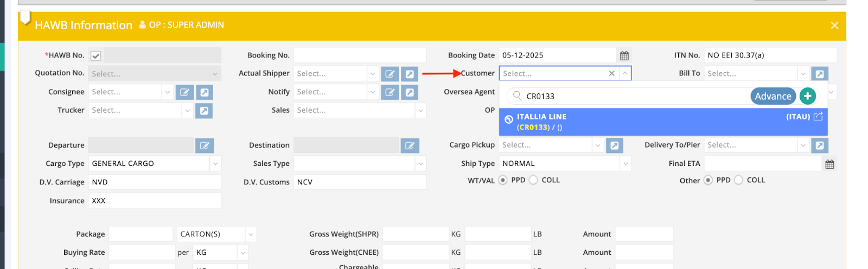Click the Advance search button
868x269 pixels.
(x=773, y=96)
